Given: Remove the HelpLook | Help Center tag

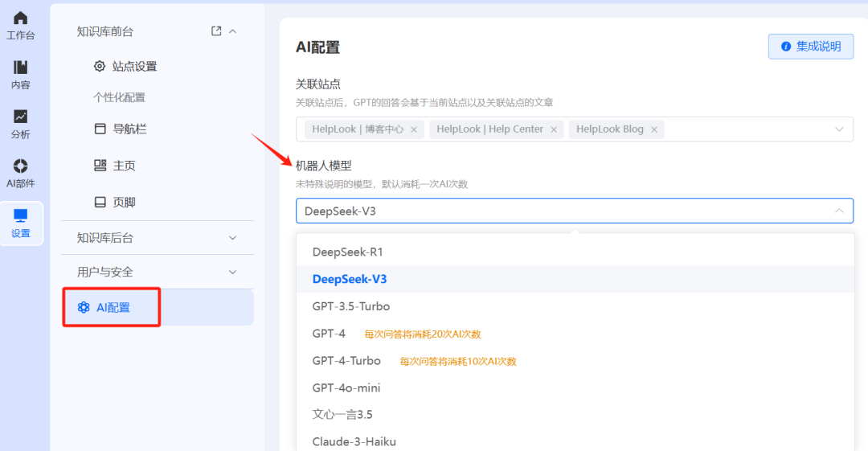Looking at the screenshot, I should pyautogui.click(x=554, y=129).
